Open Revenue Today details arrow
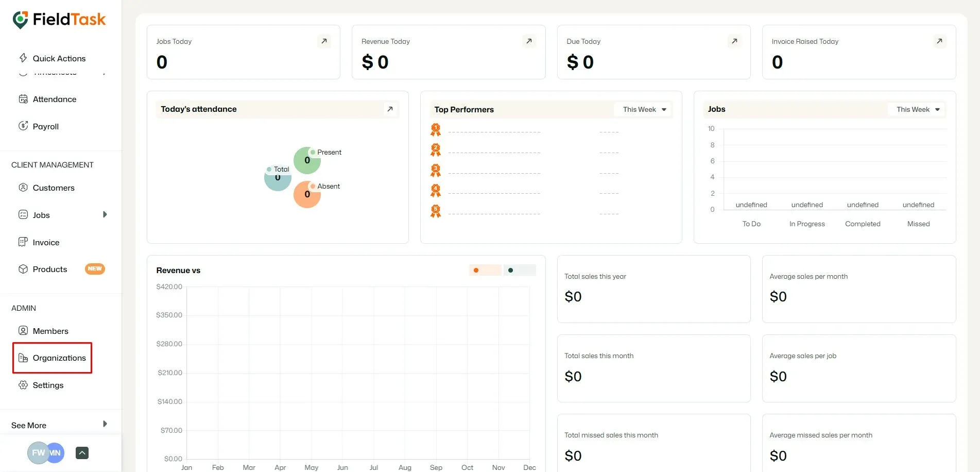The image size is (980, 472). click(x=529, y=41)
